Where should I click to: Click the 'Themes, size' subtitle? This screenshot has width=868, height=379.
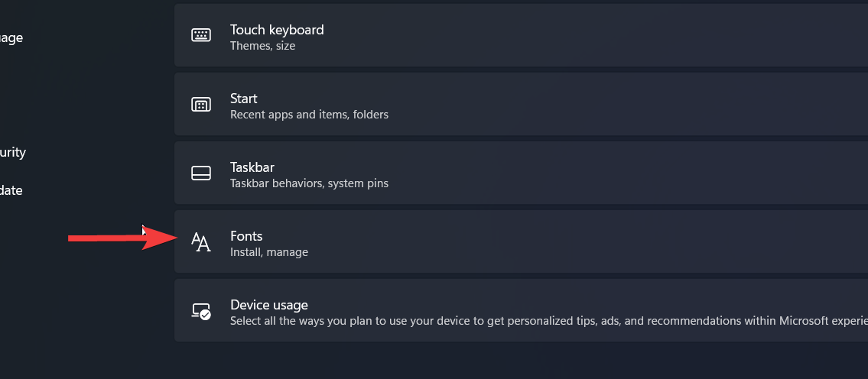coord(262,46)
